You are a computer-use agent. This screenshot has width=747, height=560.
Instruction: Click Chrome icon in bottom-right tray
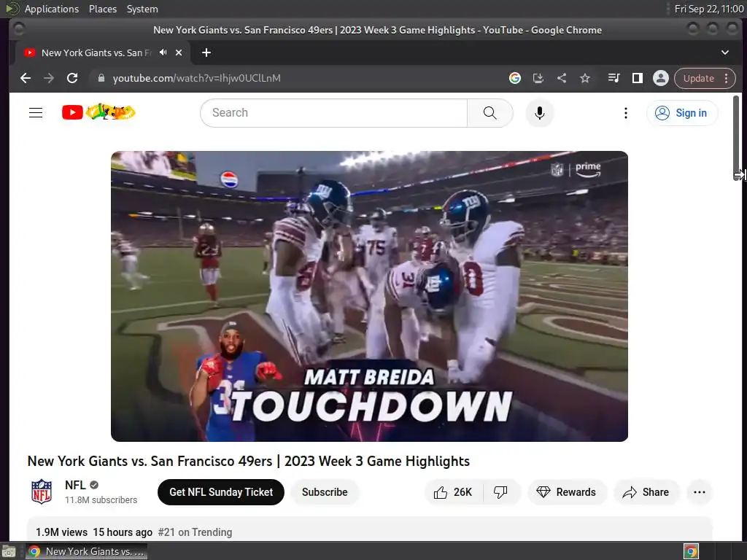click(x=691, y=551)
